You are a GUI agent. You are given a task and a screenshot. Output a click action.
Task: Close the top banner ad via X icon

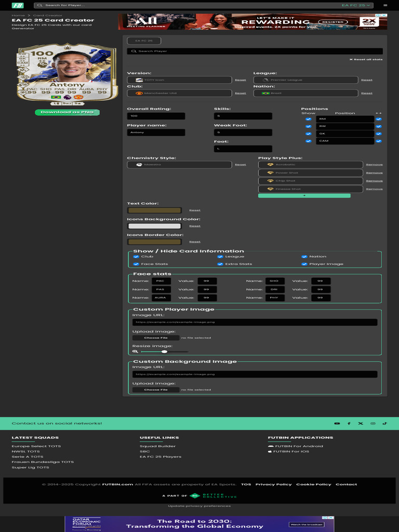(x=385, y=15)
